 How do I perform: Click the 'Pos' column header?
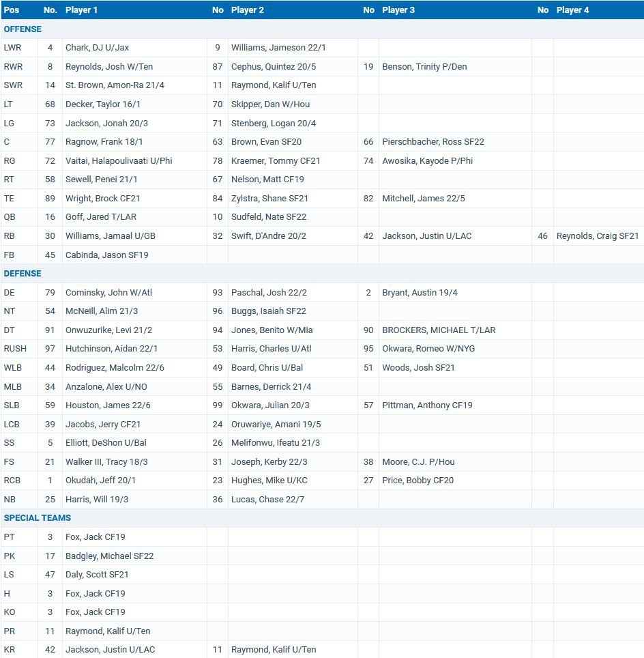tap(12, 10)
